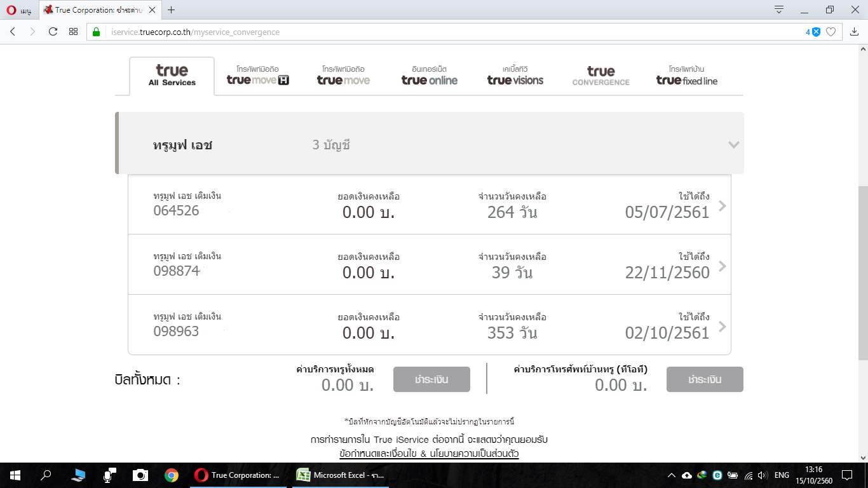
Task: Open the true fixed line tab
Action: coord(687,76)
